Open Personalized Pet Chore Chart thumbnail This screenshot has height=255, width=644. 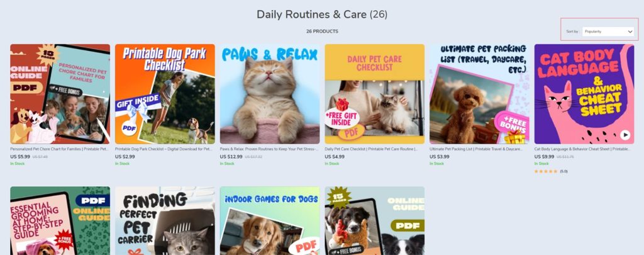(x=60, y=94)
